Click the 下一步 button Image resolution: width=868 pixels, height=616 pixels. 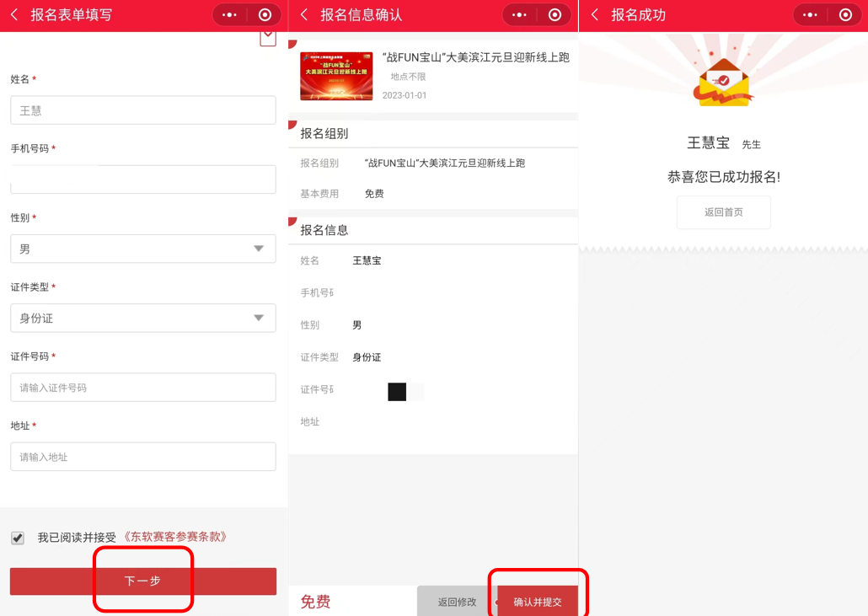coord(143,581)
